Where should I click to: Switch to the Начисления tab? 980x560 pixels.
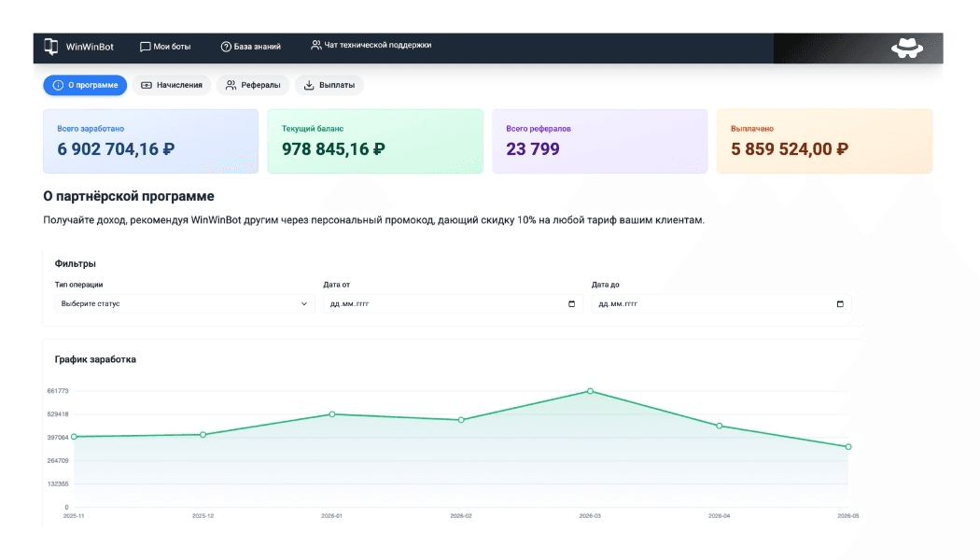pos(171,85)
